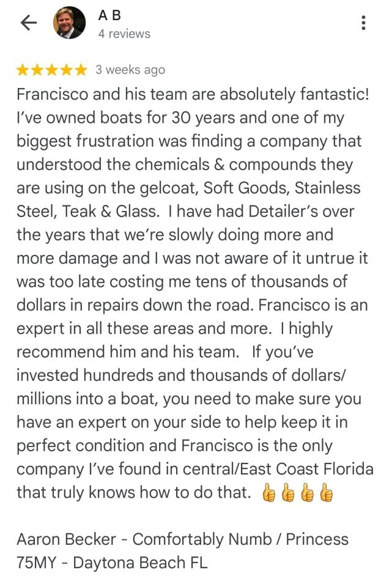Click the 'Aaron Becker - Comfortably Numb' signature line
This screenshot has width=392, height=587.
click(182, 539)
